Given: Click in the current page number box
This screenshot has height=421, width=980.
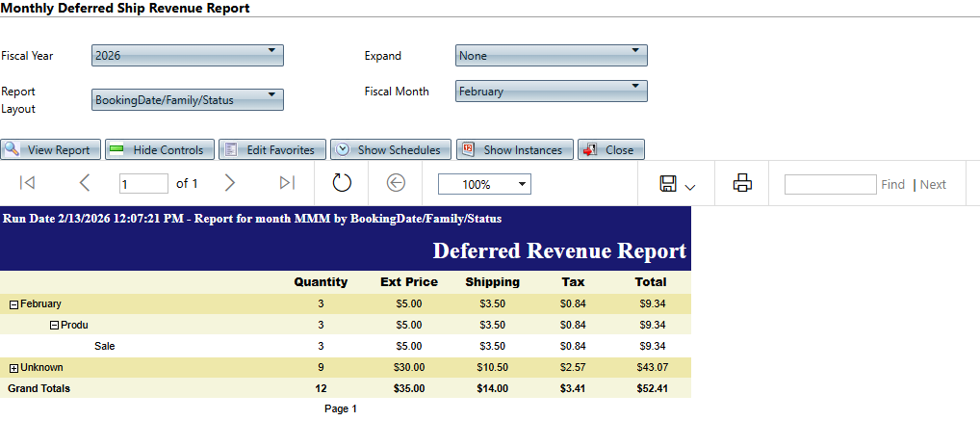Looking at the screenshot, I should 142,184.
